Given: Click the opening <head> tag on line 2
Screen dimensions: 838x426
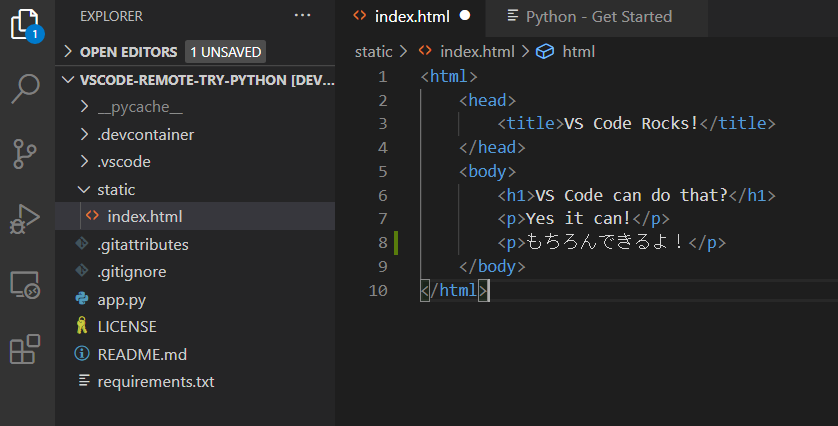Looking at the screenshot, I should (487, 100).
